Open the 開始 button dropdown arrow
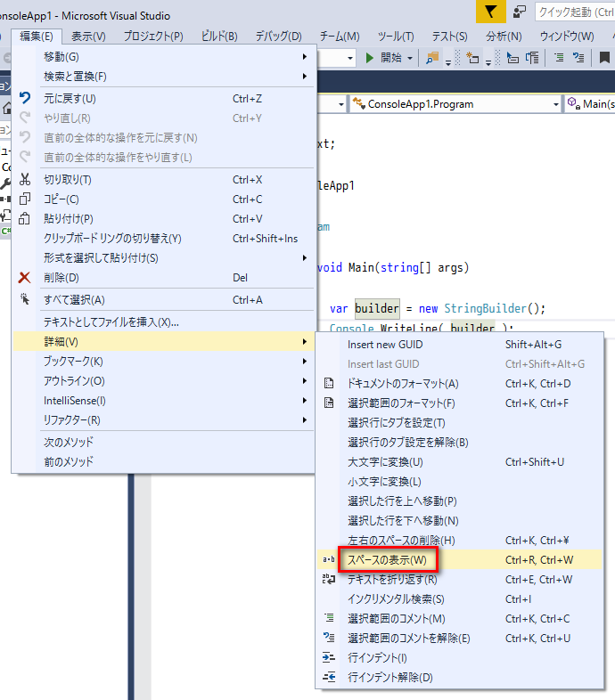Screen dimensions: 615x700 pyautogui.click(x=410, y=58)
